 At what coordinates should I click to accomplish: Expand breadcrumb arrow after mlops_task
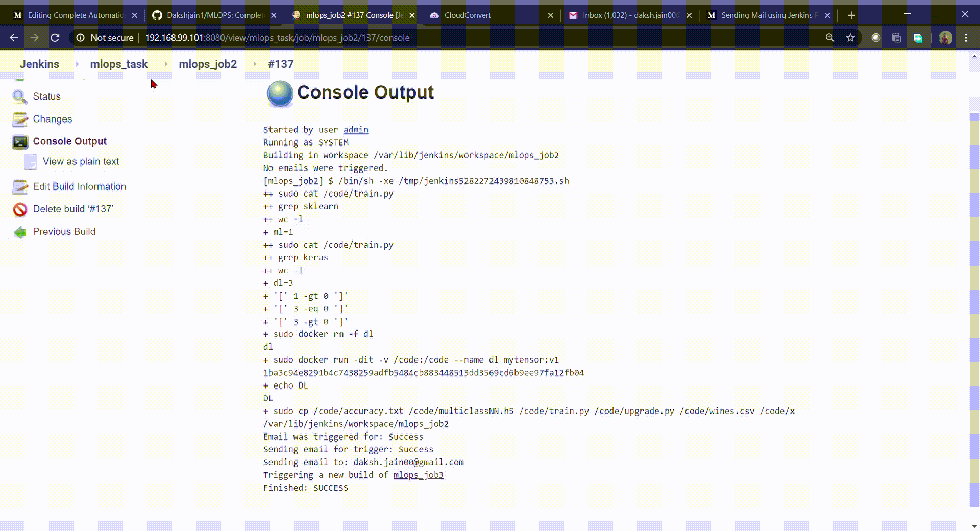tap(166, 64)
